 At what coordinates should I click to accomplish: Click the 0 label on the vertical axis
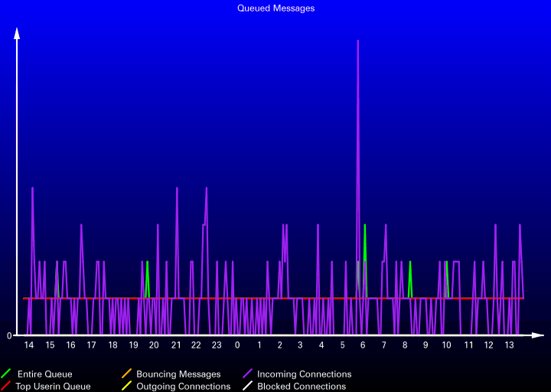pyautogui.click(x=9, y=336)
